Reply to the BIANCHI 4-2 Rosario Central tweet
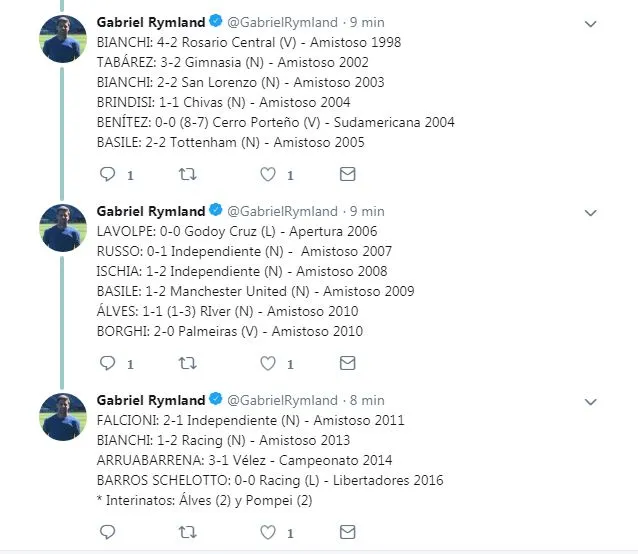Screen dimensions: 638x554 pyautogui.click(x=109, y=174)
